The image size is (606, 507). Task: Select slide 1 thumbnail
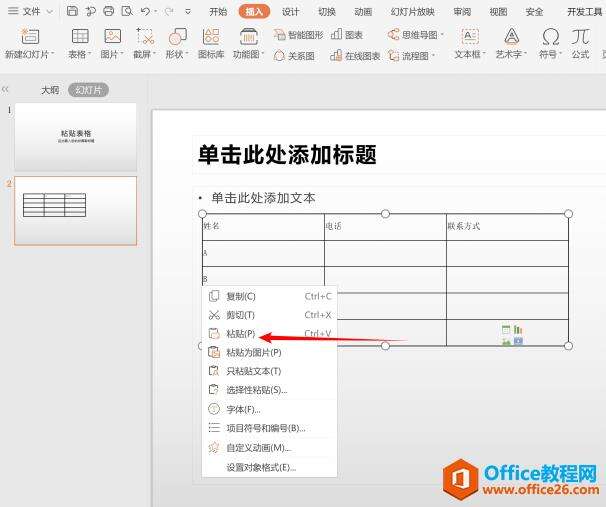[75, 137]
